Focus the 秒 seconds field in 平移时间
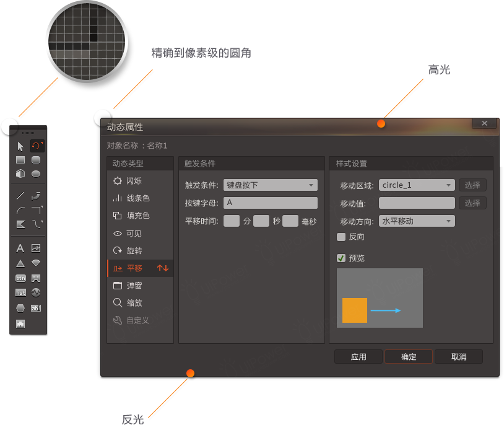The width and height of the screenshot is (504, 425). (x=261, y=221)
